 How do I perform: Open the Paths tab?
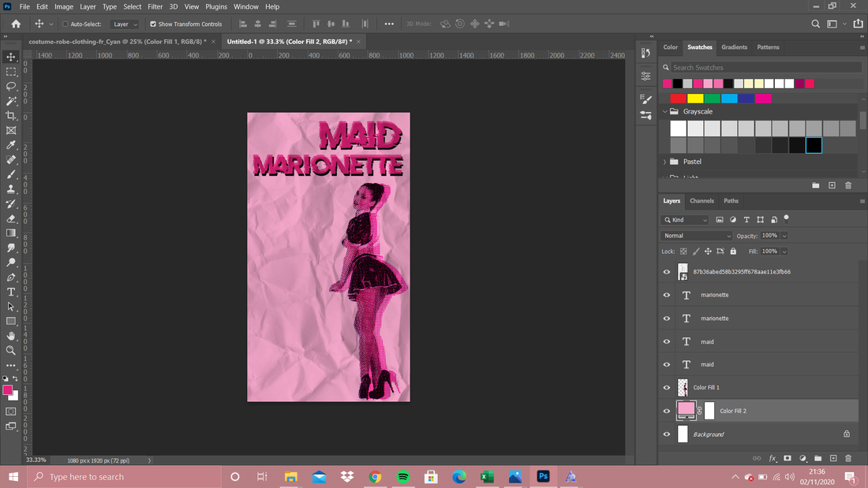click(x=731, y=201)
